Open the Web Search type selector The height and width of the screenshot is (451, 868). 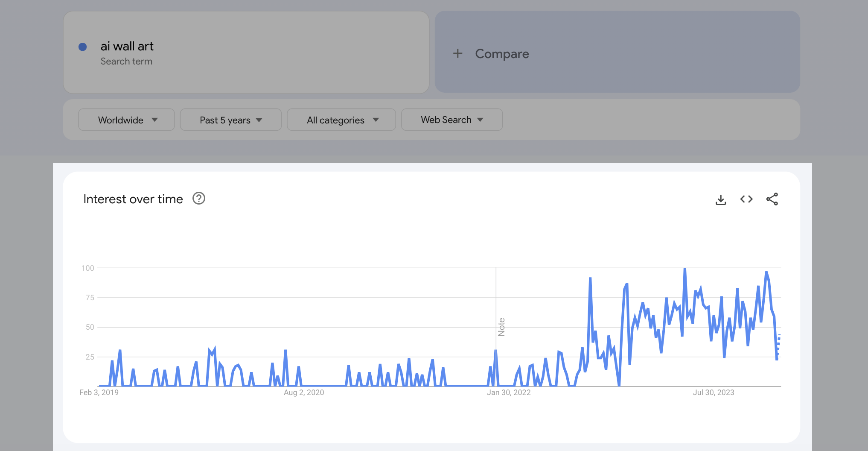coord(451,120)
